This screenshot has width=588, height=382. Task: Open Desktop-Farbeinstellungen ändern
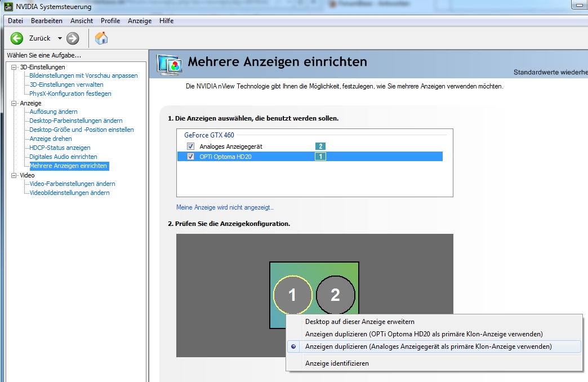(75, 121)
